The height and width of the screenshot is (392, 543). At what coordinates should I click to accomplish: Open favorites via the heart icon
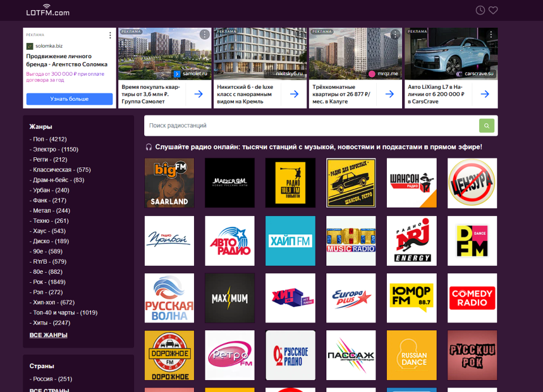tap(493, 10)
